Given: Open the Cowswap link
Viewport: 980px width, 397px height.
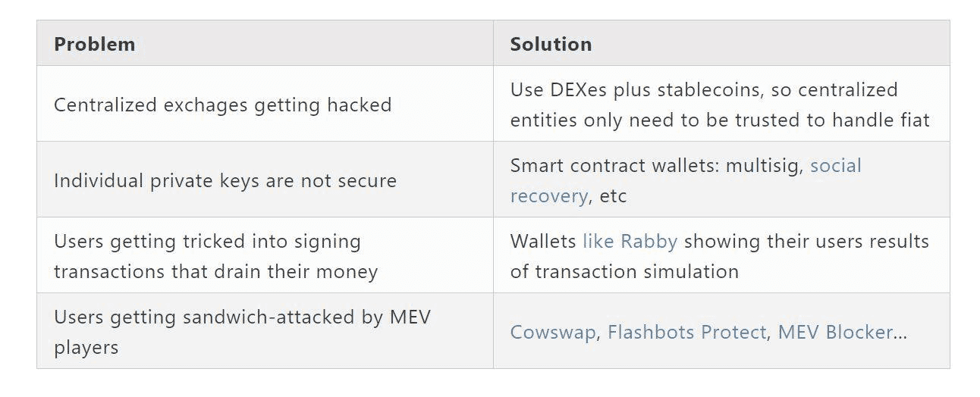Looking at the screenshot, I should (552, 332).
